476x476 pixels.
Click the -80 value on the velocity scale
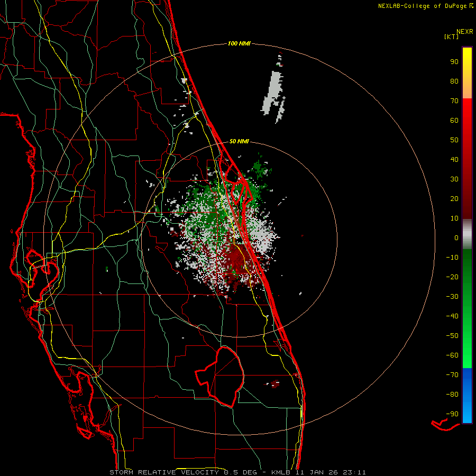(x=452, y=395)
